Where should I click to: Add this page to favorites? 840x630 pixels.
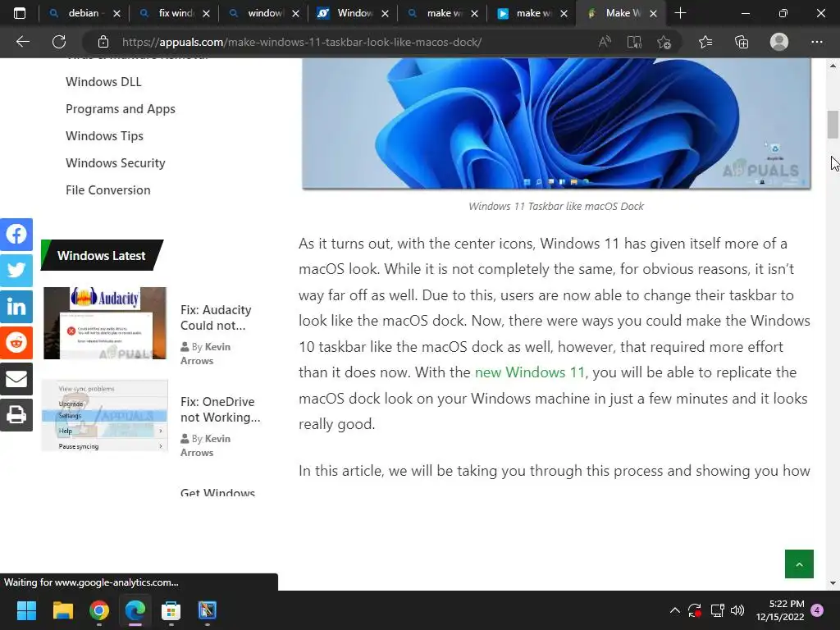[x=664, y=42]
